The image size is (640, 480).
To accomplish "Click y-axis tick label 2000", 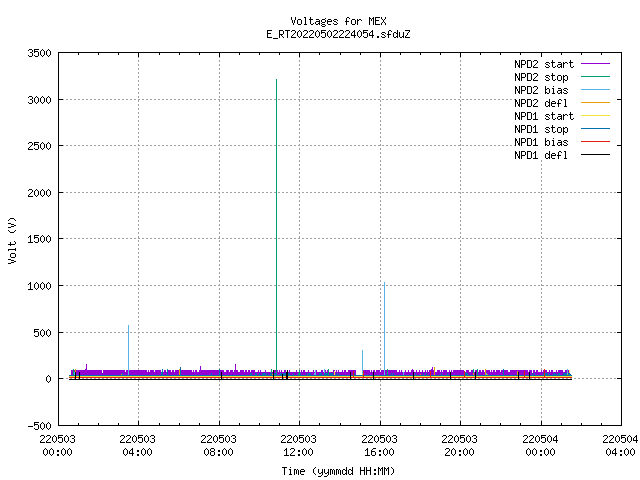I will pos(39,193).
